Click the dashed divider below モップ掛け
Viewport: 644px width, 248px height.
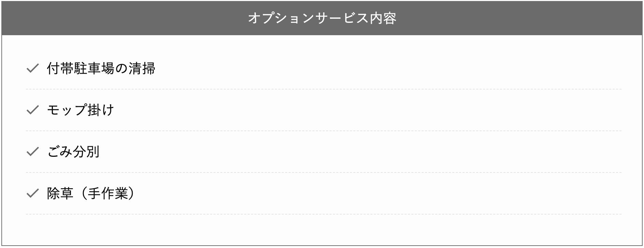323,131
